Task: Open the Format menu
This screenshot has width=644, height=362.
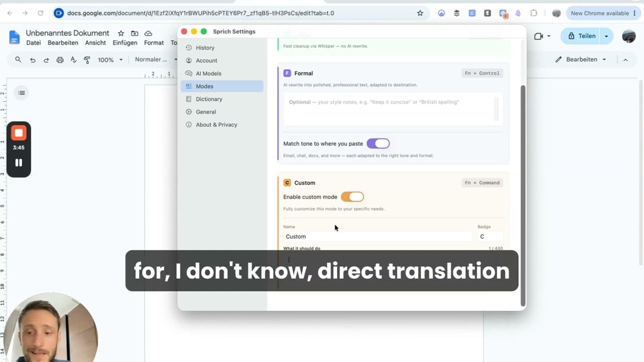Action: 154,43
